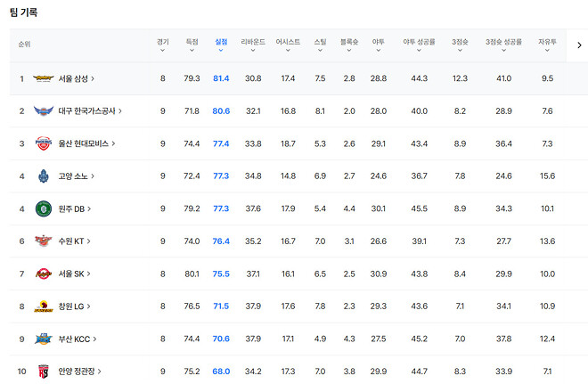Open the 창원 LG team page
The height and width of the screenshot is (384, 588).
coord(74,306)
